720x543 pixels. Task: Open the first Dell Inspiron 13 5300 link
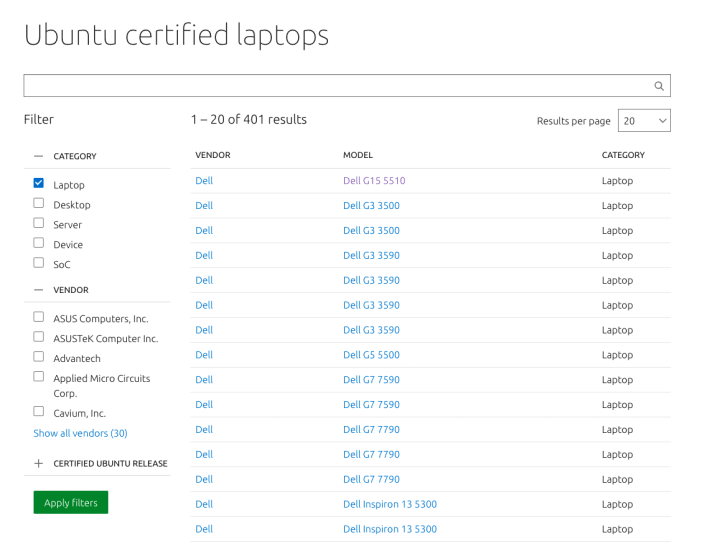390,504
